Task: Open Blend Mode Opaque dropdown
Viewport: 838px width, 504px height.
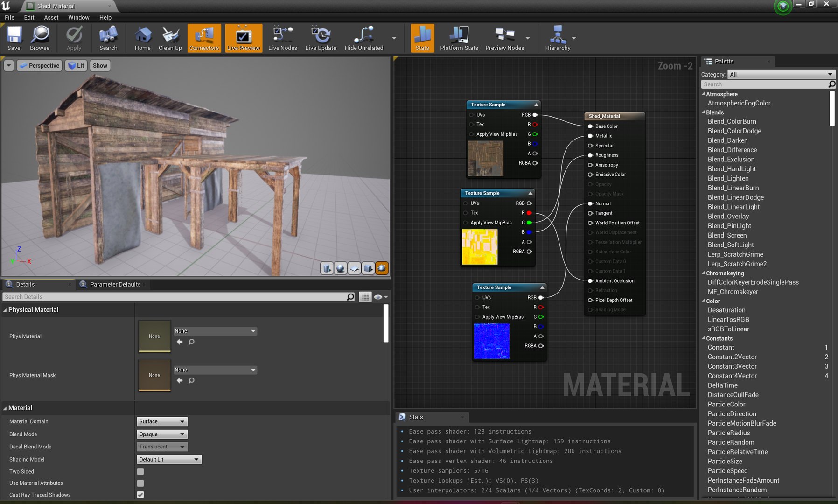Action: (x=162, y=434)
